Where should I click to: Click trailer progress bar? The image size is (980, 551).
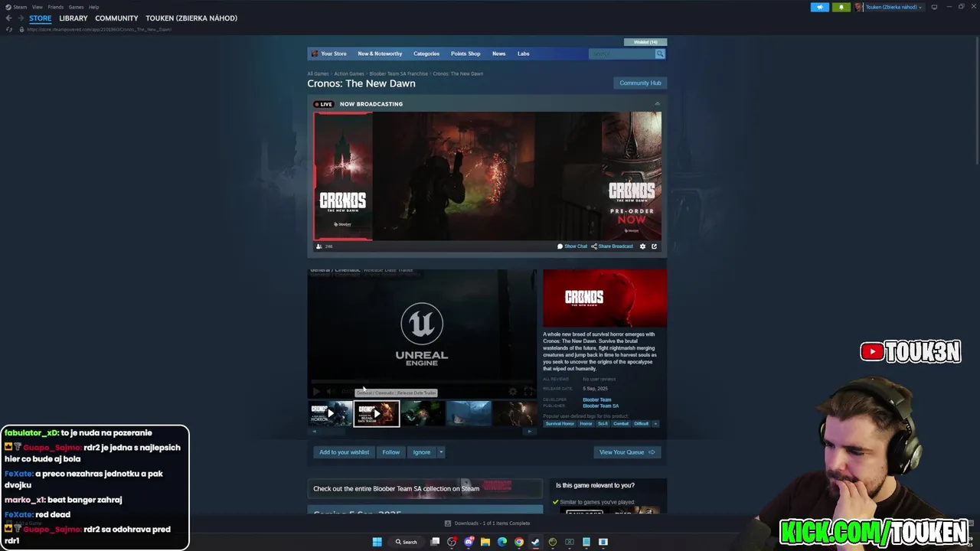(x=422, y=380)
